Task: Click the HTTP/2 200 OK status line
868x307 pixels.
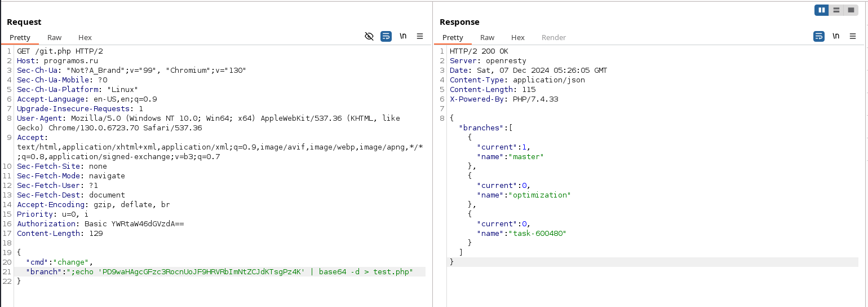Action: pos(480,51)
